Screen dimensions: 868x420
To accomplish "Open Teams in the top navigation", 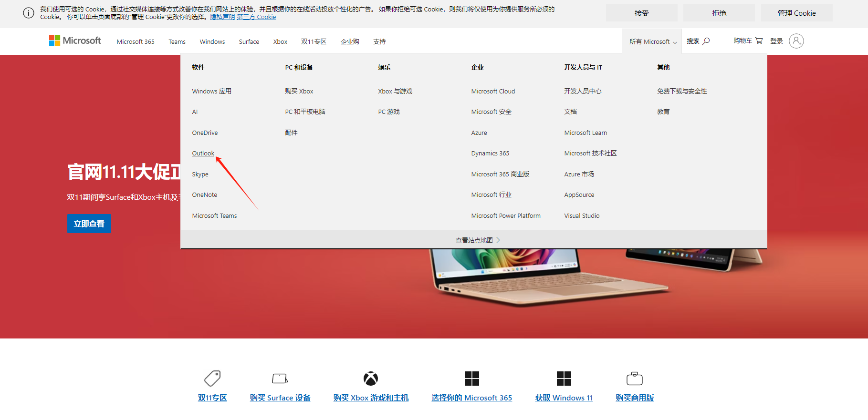I will click(177, 41).
